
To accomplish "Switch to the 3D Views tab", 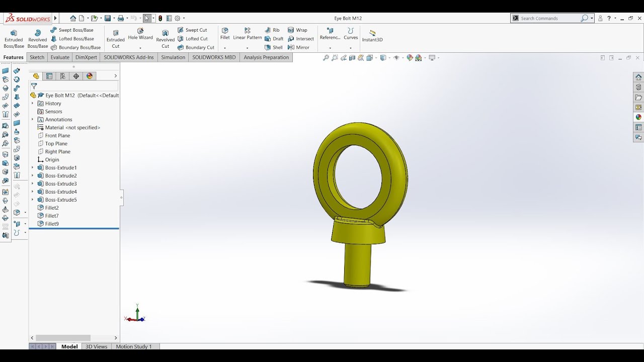I will point(96,346).
